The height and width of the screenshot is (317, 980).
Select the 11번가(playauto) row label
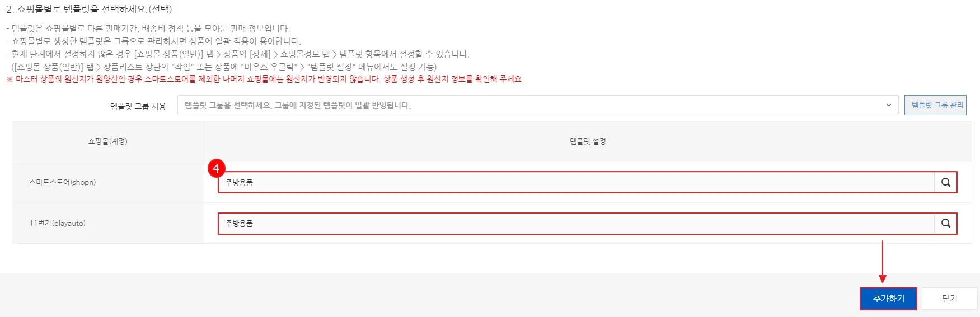[x=57, y=223]
